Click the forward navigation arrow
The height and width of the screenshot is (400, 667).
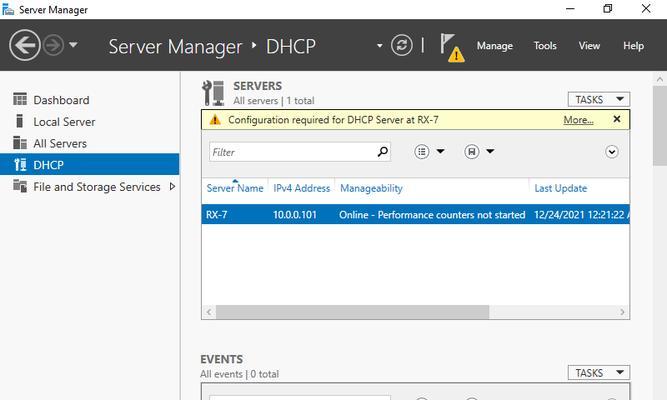pyautogui.click(x=54, y=45)
